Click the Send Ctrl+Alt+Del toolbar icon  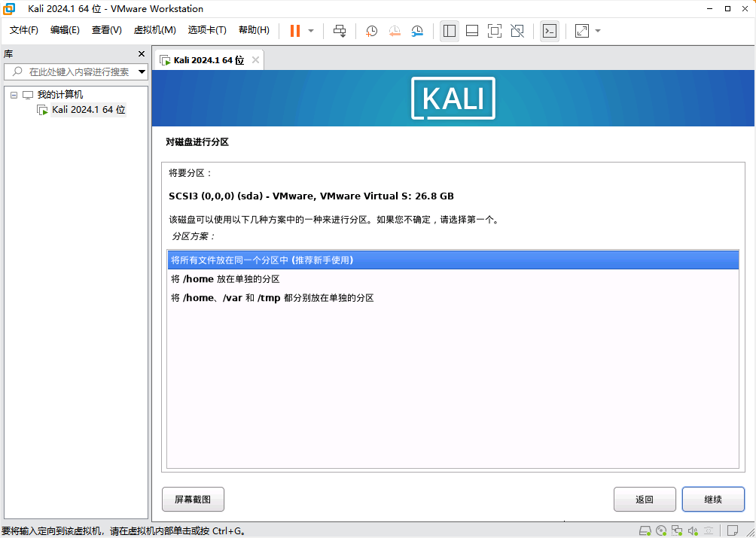click(x=340, y=31)
